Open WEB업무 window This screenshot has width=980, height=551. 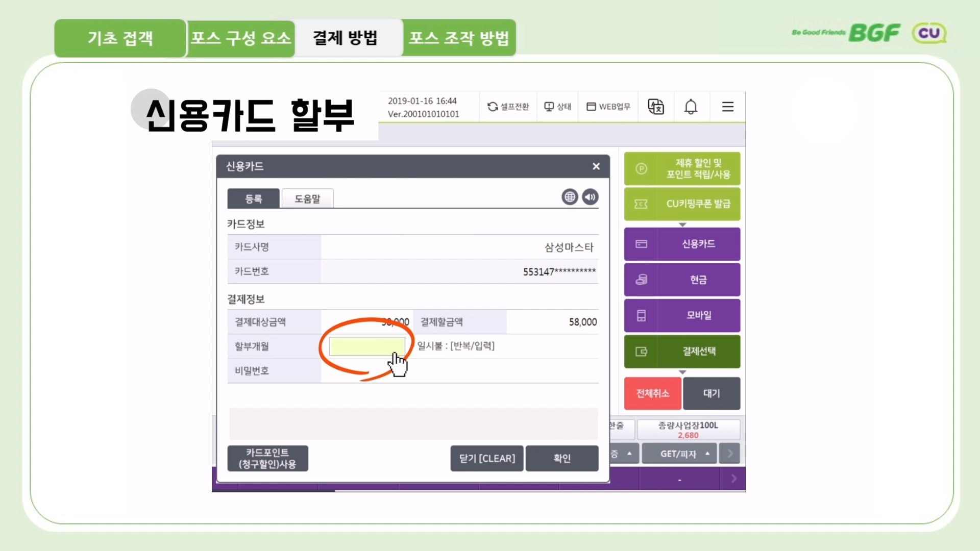coord(608,107)
